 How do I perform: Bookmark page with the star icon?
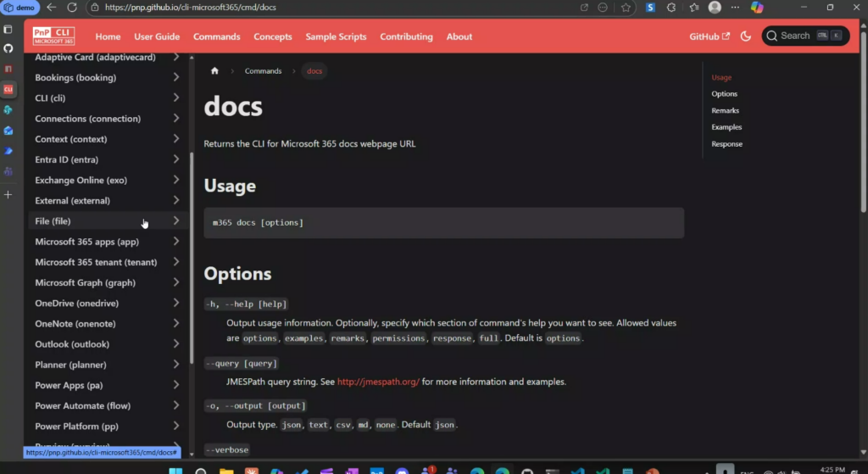(626, 8)
